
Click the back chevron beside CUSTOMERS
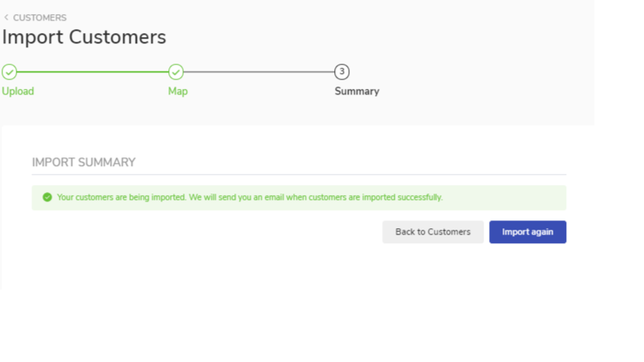click(6, 17)
